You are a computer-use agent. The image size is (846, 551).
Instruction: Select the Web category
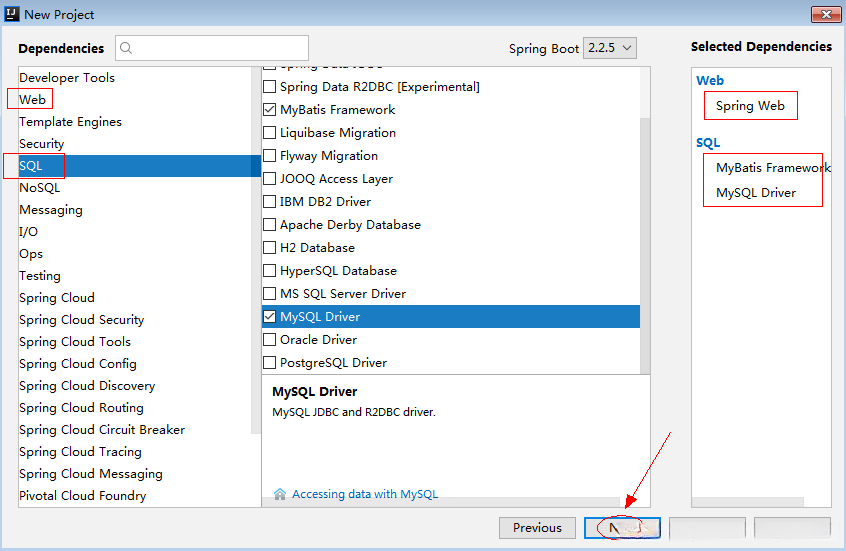32,99
